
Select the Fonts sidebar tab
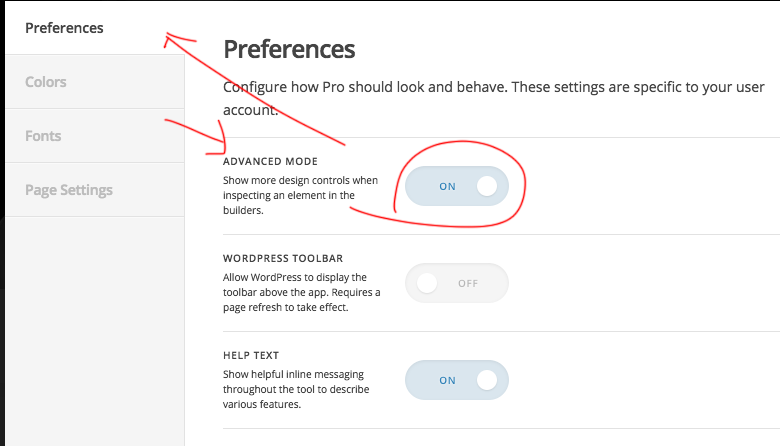click(x=95, y=136)
